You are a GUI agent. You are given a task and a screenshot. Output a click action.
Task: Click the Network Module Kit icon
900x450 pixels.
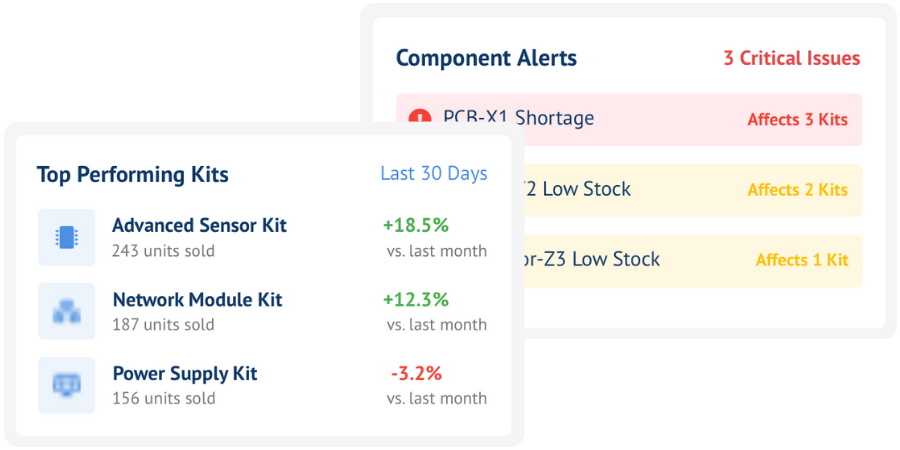(66, 311)
